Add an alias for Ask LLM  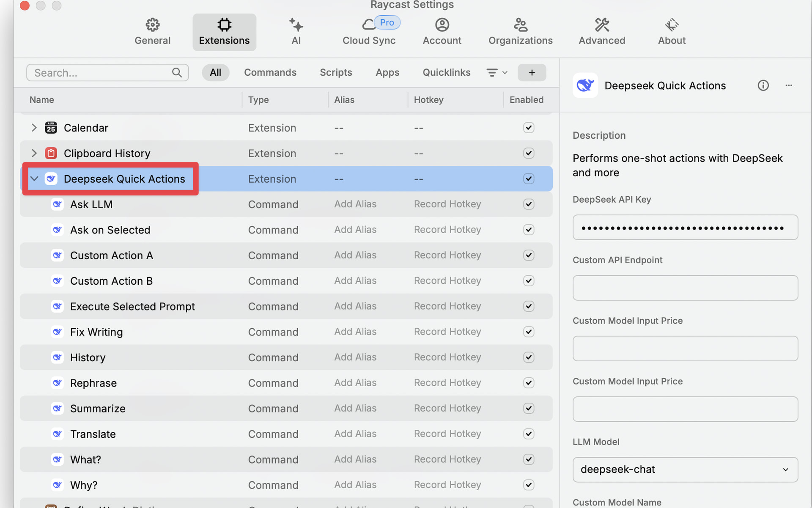point(355,204)
